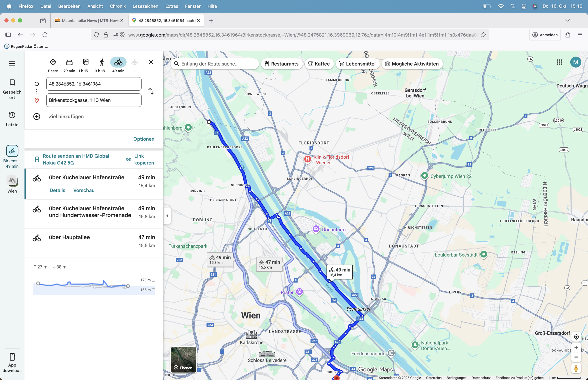Image resolution: width=588 pixels, height=380 pixels.
Task: Select the public transit travel mode
Action: 85,62
